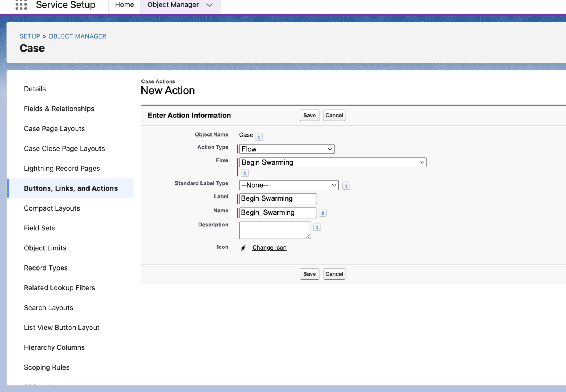Click the Change Icon link
Image resolution: width=566 pixels, height=392 pixels.
pos(269,247)
